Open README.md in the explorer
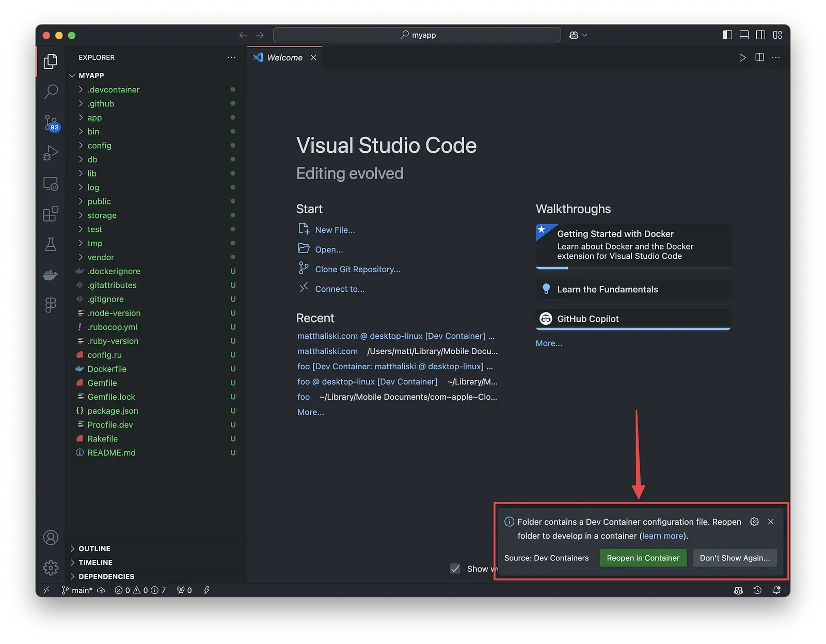 pos(156,452)
